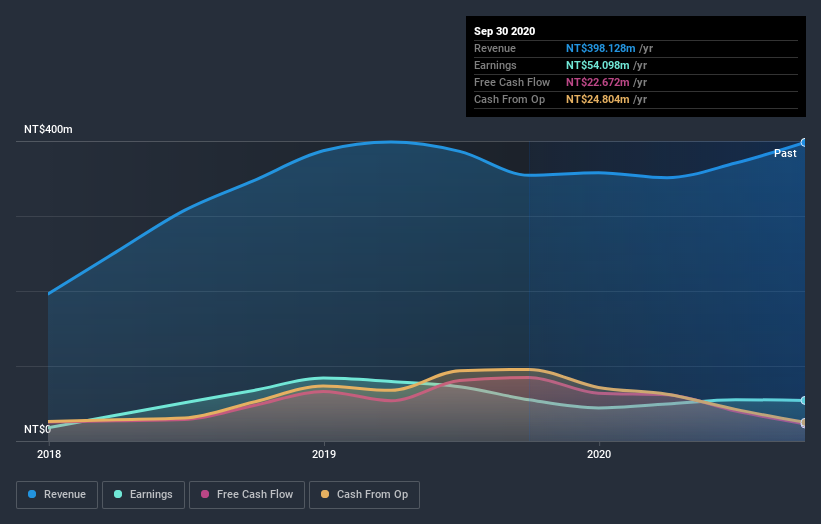Click the NT$22.672m free cash flow value
Screen dimensions: 821x524
(597, 82)
